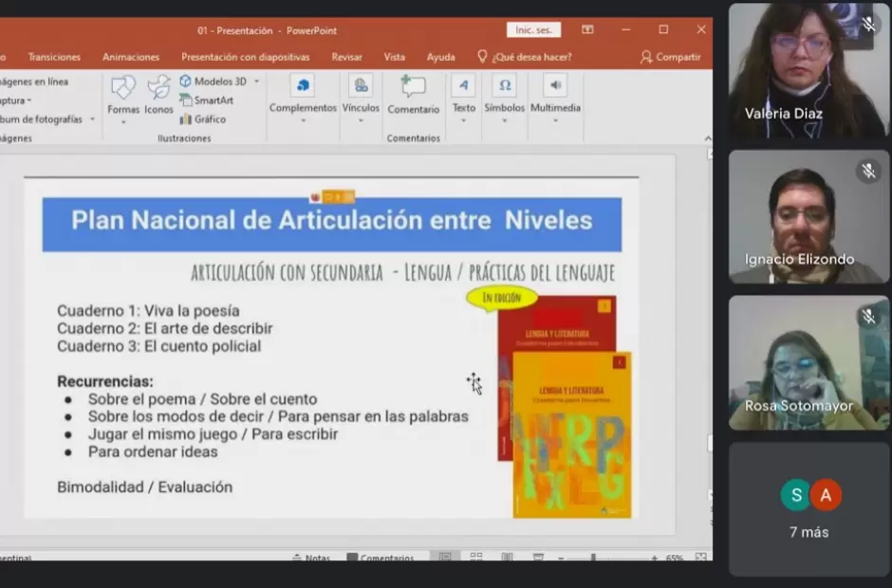This screenshot has width=892, height=588.
Task: Open the Revisar ribbon tab
Action: 346,57
